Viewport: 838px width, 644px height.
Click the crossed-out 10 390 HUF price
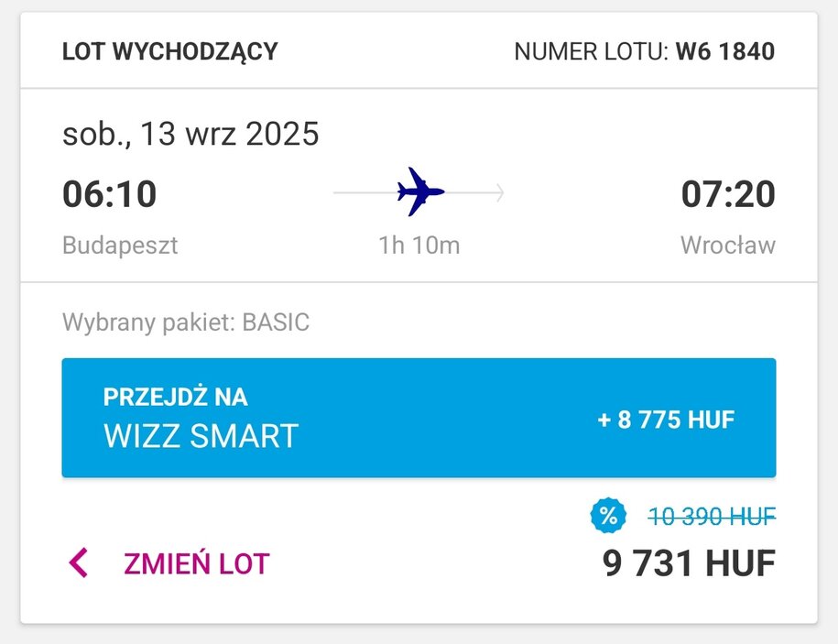pyautogui.click(x=712, y=517)
